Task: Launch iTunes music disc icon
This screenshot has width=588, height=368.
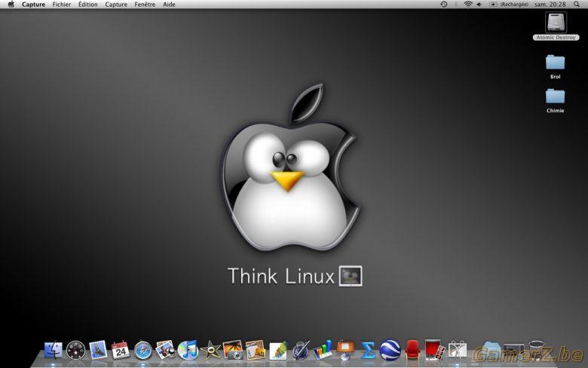Action: click(x=188, y=350)
